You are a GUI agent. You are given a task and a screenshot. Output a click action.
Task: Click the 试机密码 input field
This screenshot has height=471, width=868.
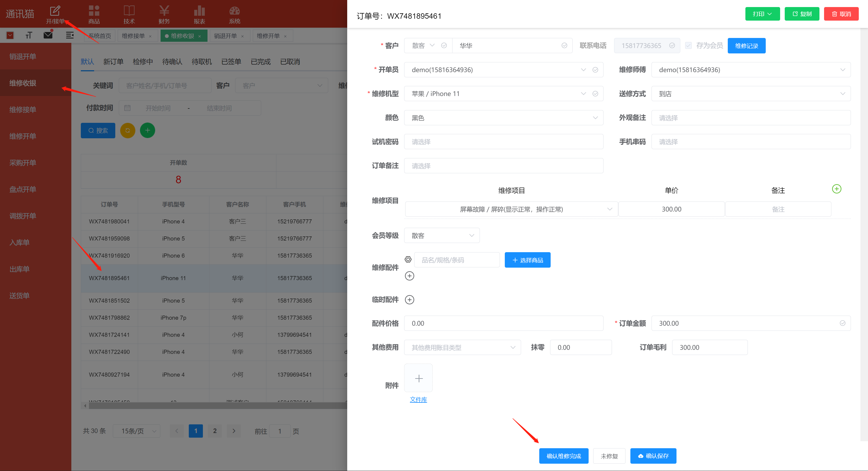504,142
